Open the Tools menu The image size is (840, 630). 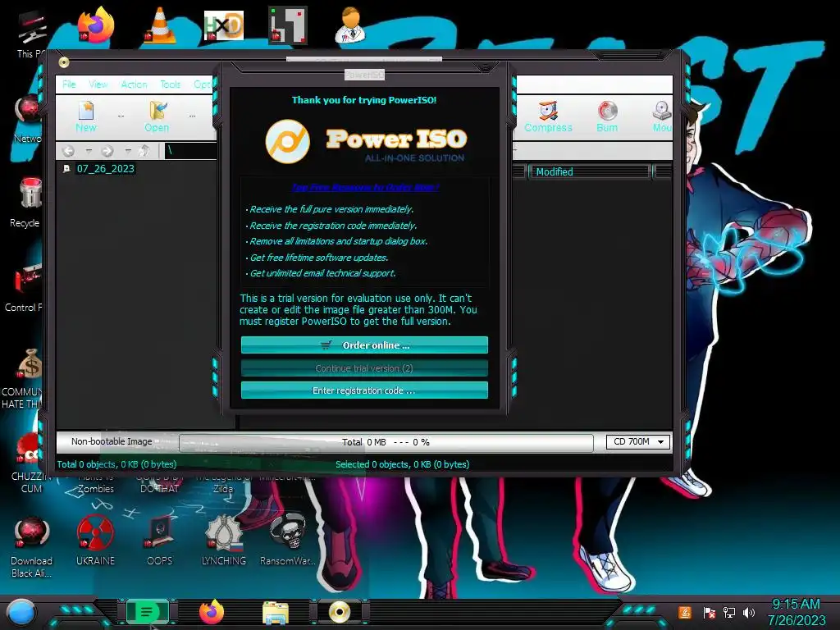tap(171, 84)
